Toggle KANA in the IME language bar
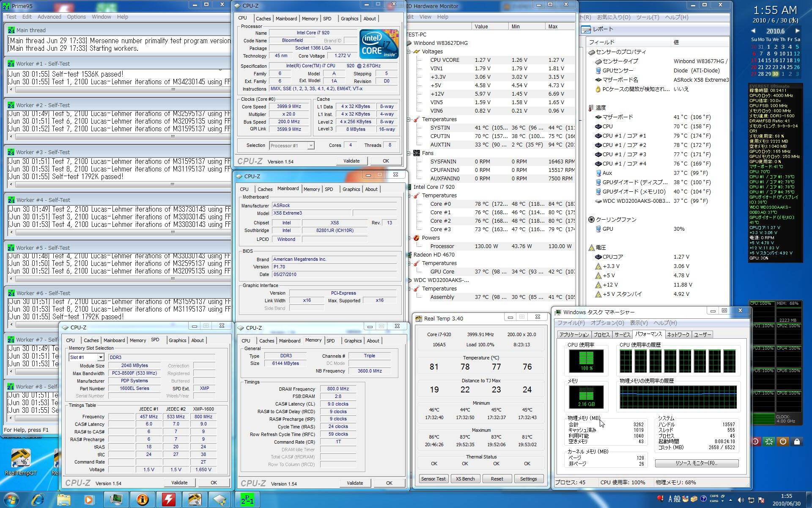 click(714, 502)
